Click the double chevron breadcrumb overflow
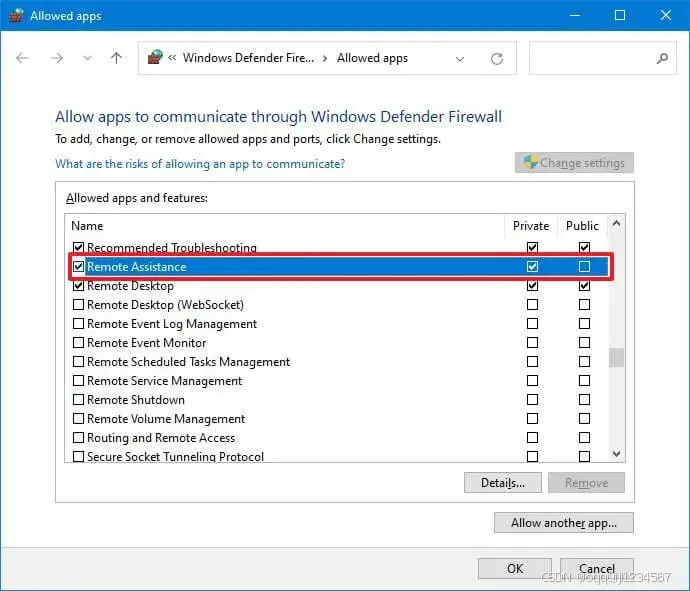The image size is (690, 591). pyautogui.click(x=172, y=58)
